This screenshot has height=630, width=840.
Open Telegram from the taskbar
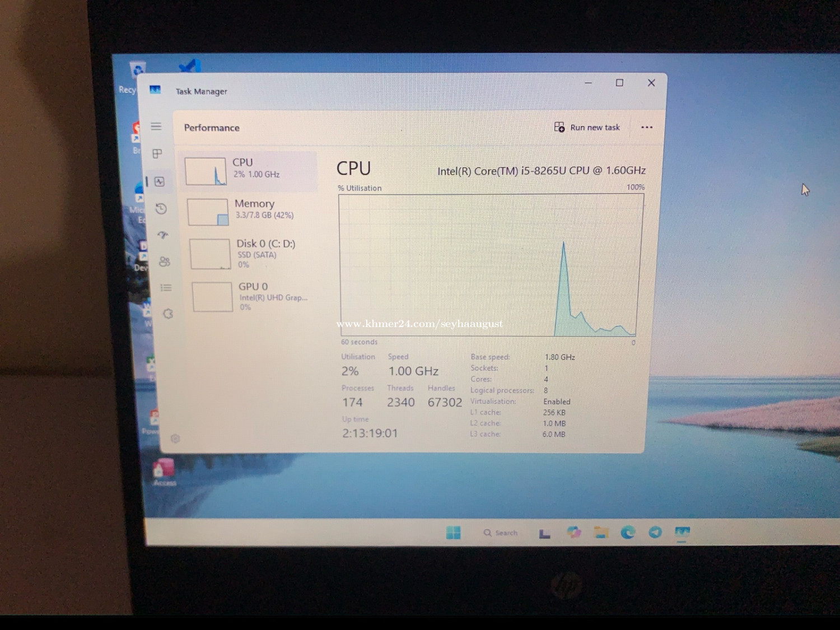point(655,532)
